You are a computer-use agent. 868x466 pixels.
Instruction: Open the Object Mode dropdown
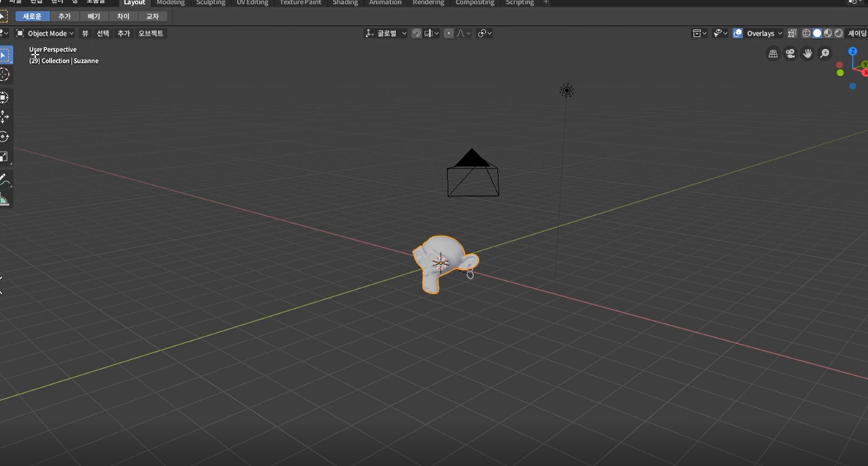pyautogui.click(x=45, y=33)
